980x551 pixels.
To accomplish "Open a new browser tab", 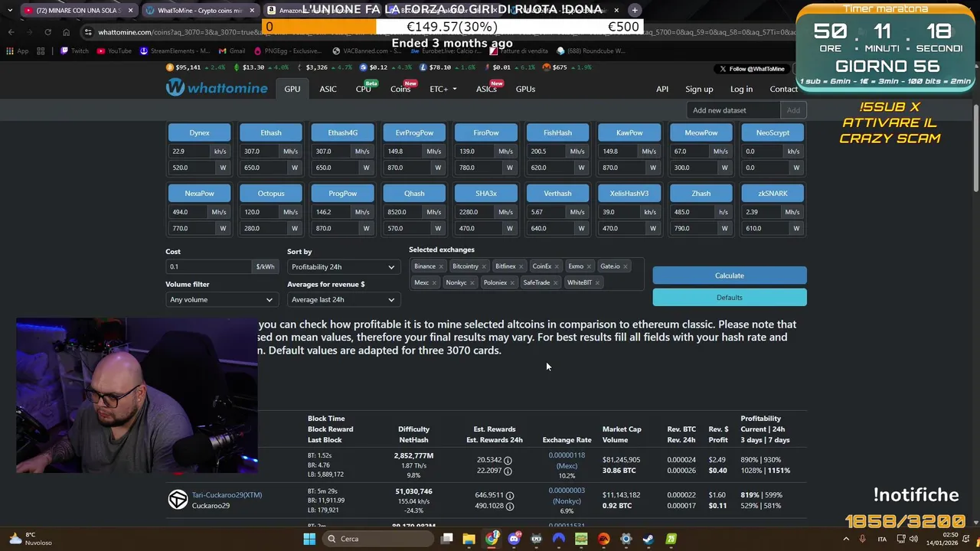I will click(635, 10).
